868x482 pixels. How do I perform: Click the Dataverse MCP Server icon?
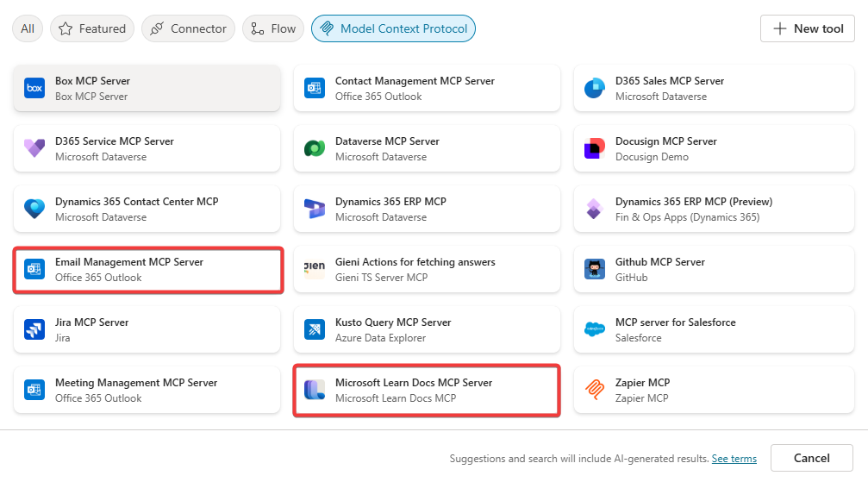(315, 148)
